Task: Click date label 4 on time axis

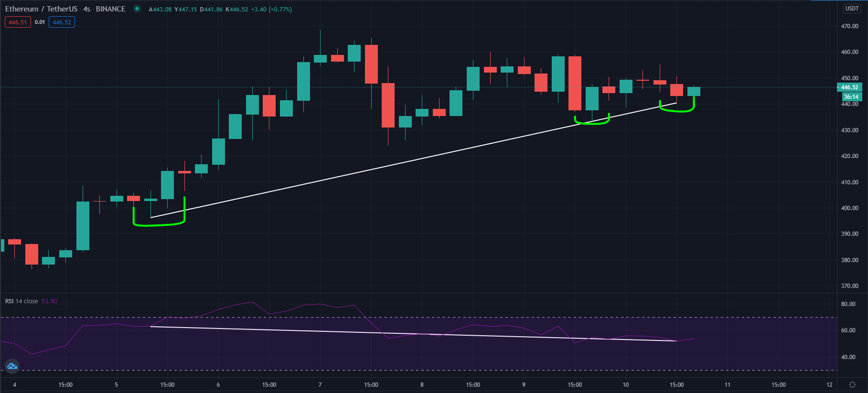Action: 14,384
